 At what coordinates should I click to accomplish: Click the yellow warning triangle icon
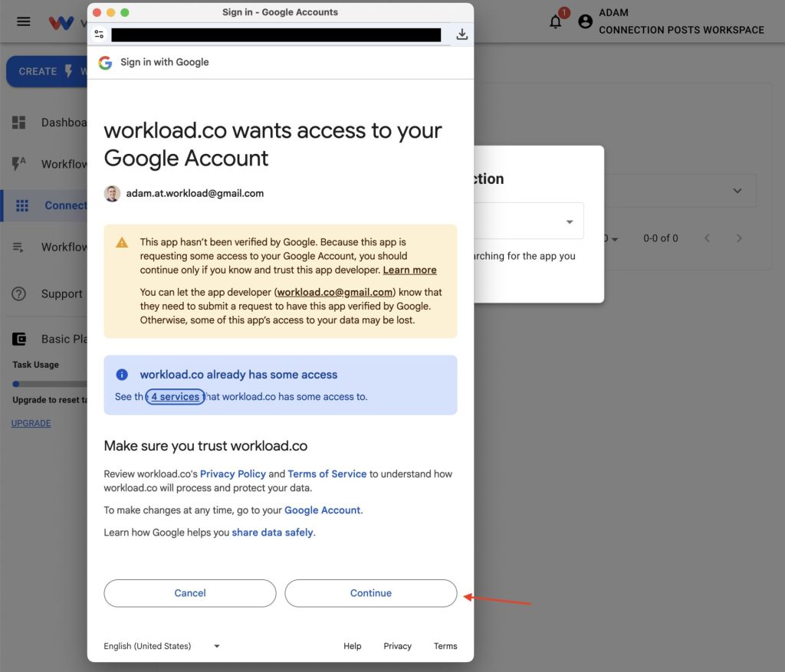(122, 243)
